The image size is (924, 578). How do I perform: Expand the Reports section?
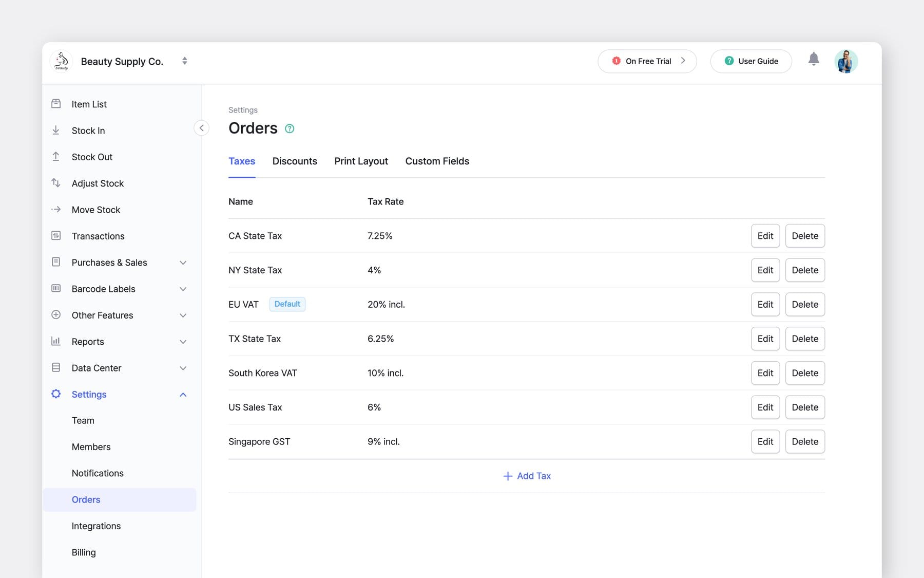183,341
